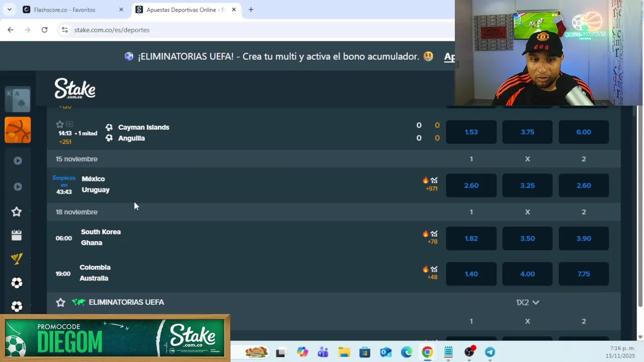This screenshot has height=362, width=644.
Task: Open the basketball sports tile in sidebar
Action: pyautogui.click(x=18, y=130)
